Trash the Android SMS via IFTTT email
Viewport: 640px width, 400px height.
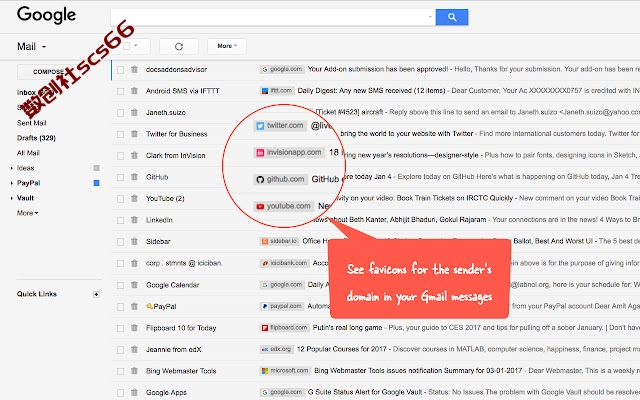pos(134,91)
